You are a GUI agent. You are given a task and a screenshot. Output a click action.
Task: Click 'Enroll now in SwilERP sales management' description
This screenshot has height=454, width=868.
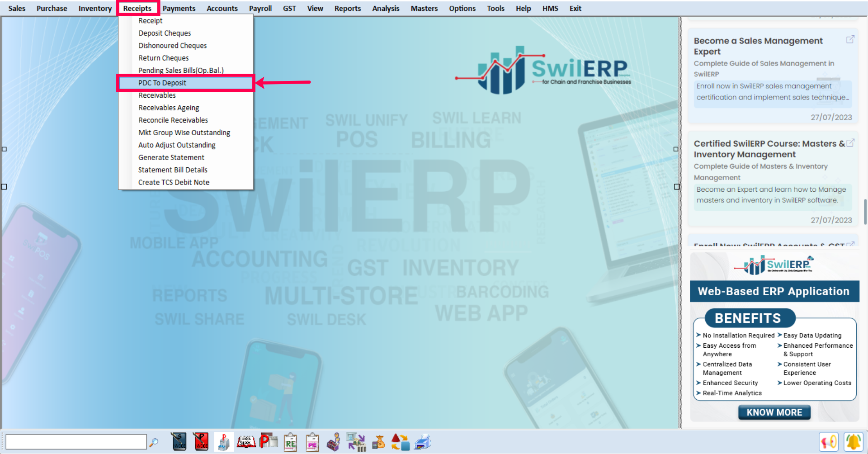point(773,92)
